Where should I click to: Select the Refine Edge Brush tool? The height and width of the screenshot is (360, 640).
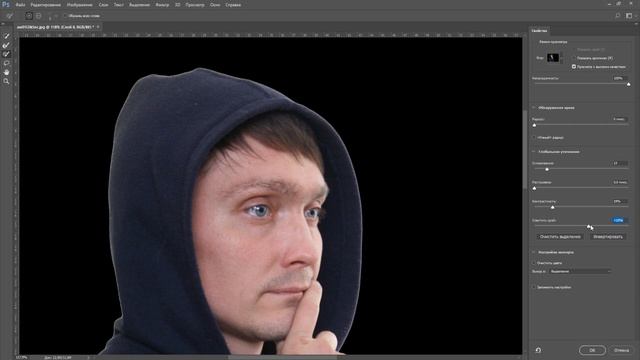[6, 45]
